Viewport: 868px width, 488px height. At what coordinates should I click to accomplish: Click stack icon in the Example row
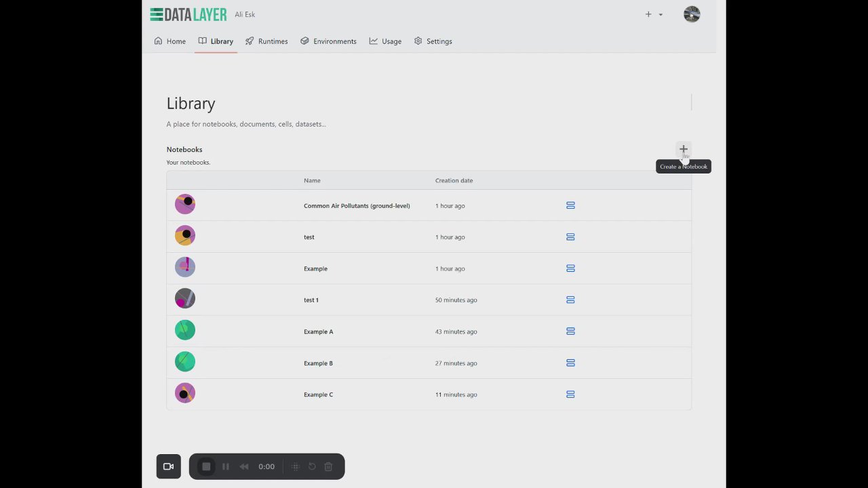[x=570, y=268]
